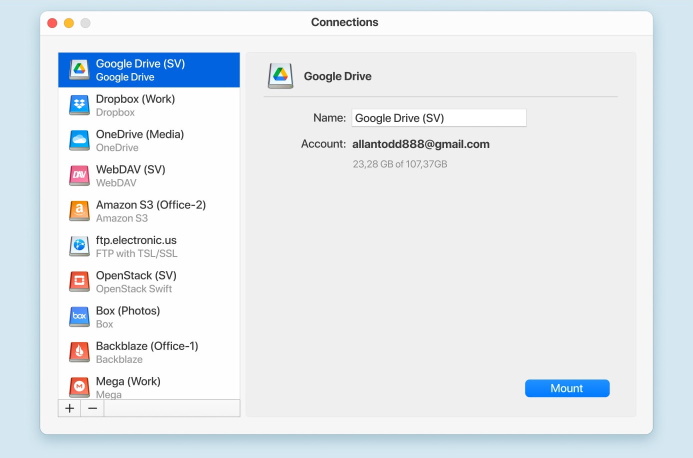Click the Box (Photos) blue icon
This screenshot has width=693, height=458.
pos(79,317)
